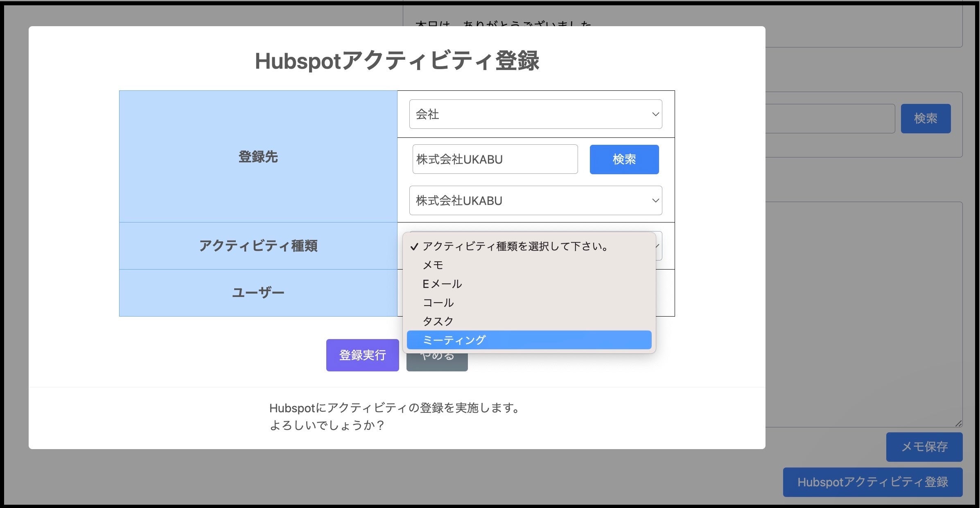Click the purple 登録実行 button
980x508 pixels.
tap(362, 355)
